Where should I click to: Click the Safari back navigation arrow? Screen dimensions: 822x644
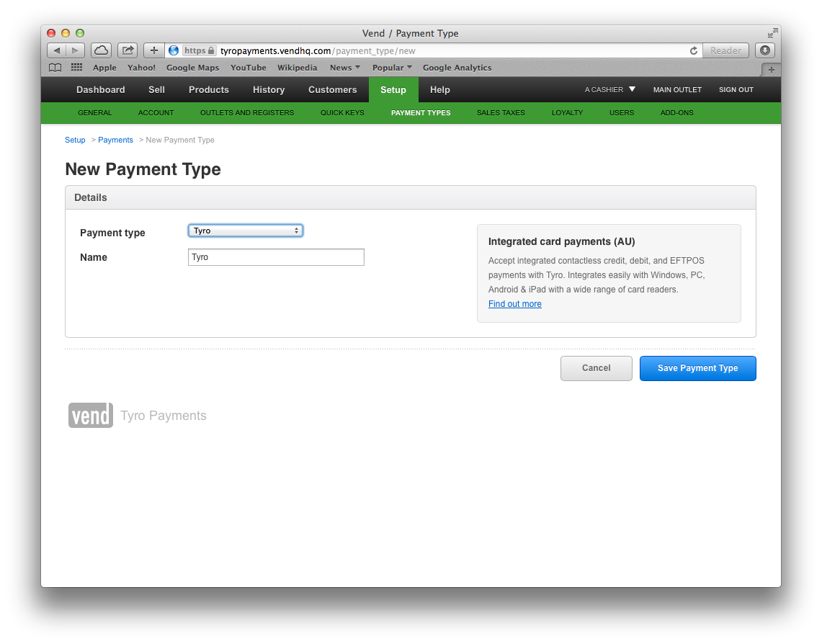tap(56, 50)
